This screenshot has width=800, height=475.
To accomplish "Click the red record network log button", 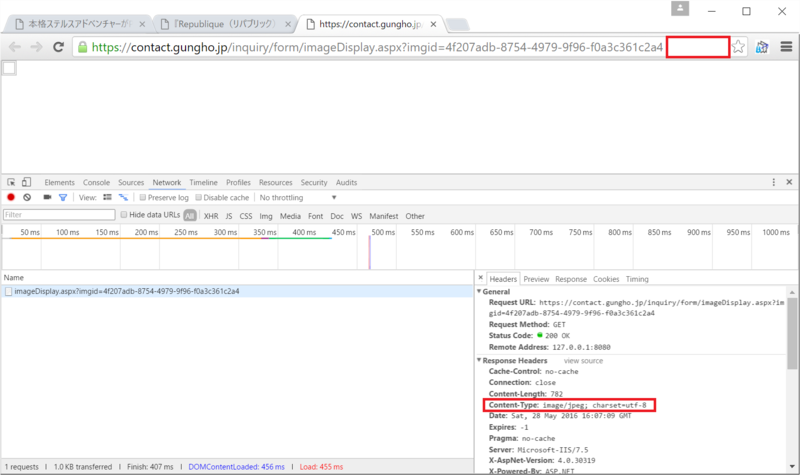I will click(x=11, y=197).
